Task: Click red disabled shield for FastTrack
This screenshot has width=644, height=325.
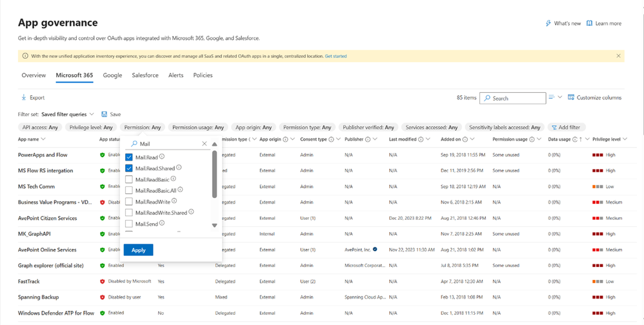Action: coord(102,282)
